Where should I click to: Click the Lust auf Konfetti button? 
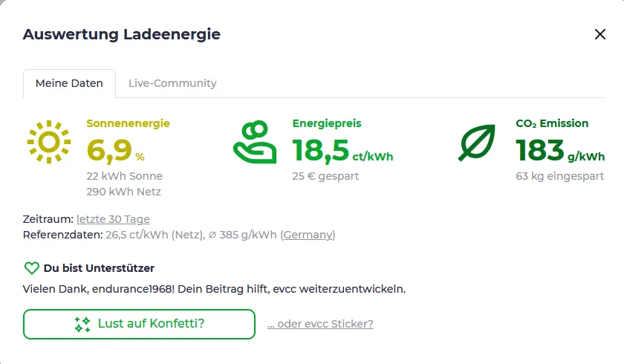139,324
